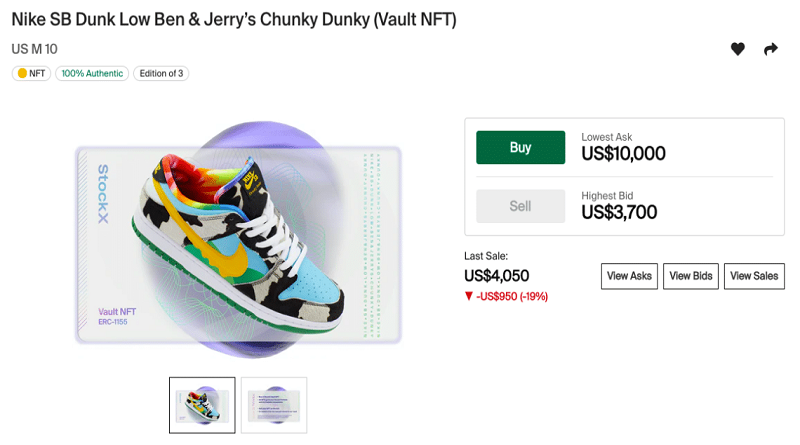This screenshot has width=800, height=445.
Task: Click the Vault NFT ERC-1155 label
Action: (117, 316)
